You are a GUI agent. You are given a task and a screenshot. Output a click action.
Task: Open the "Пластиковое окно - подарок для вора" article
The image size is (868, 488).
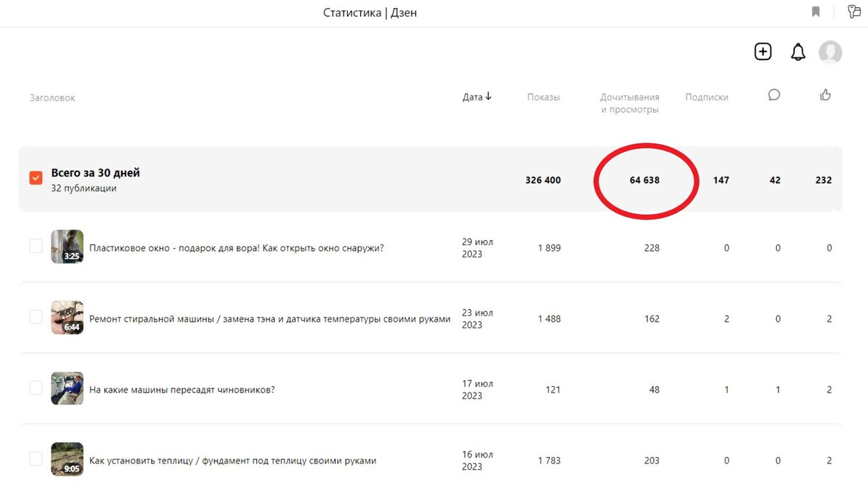pos(235,247)
